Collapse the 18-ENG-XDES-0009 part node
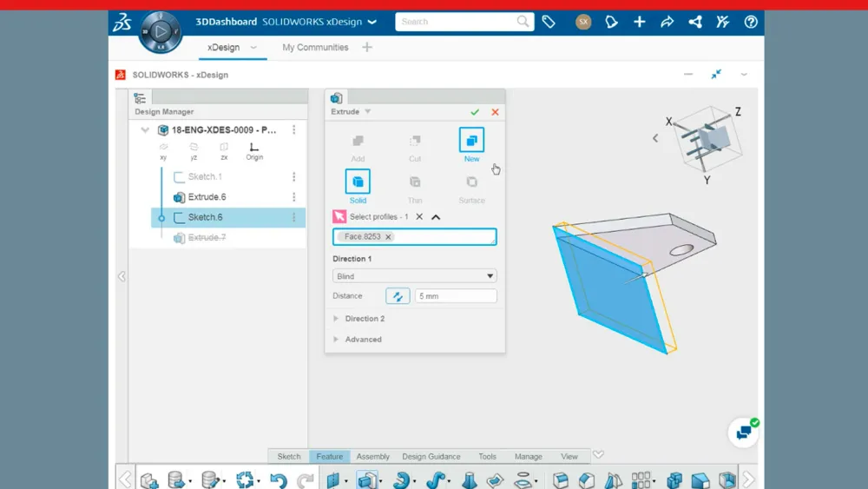The image size is (868, 489). (145, 130)
